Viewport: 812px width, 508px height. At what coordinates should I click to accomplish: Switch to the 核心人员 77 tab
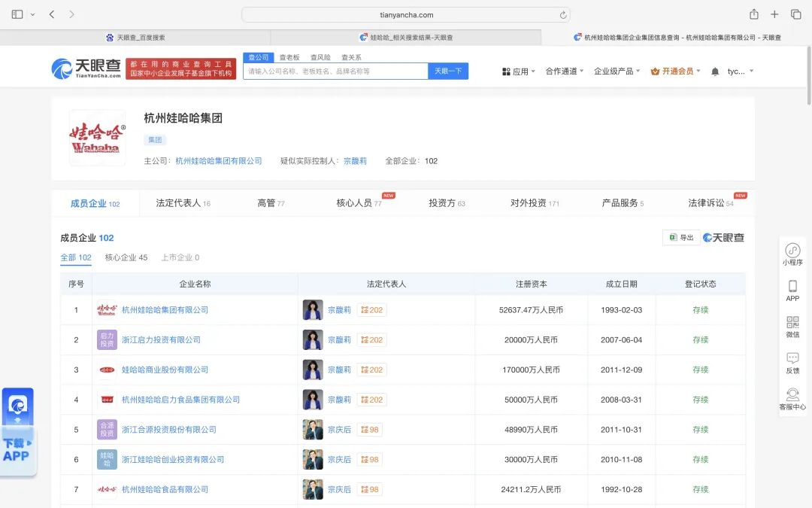click(359, 203)
